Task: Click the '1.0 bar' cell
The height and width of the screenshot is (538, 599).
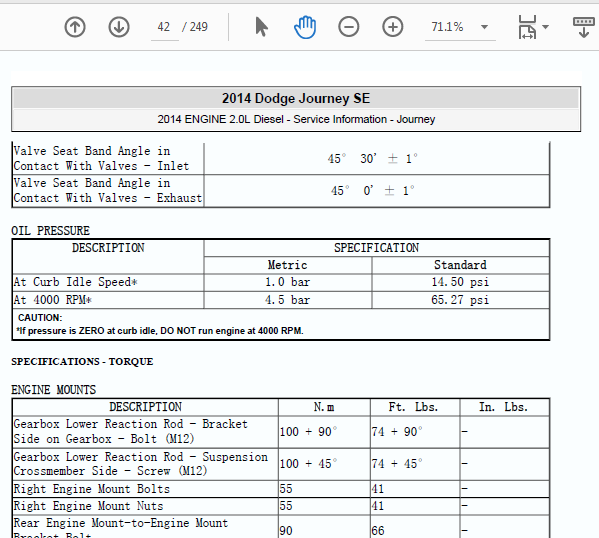Action: click(x=288, y=282)
